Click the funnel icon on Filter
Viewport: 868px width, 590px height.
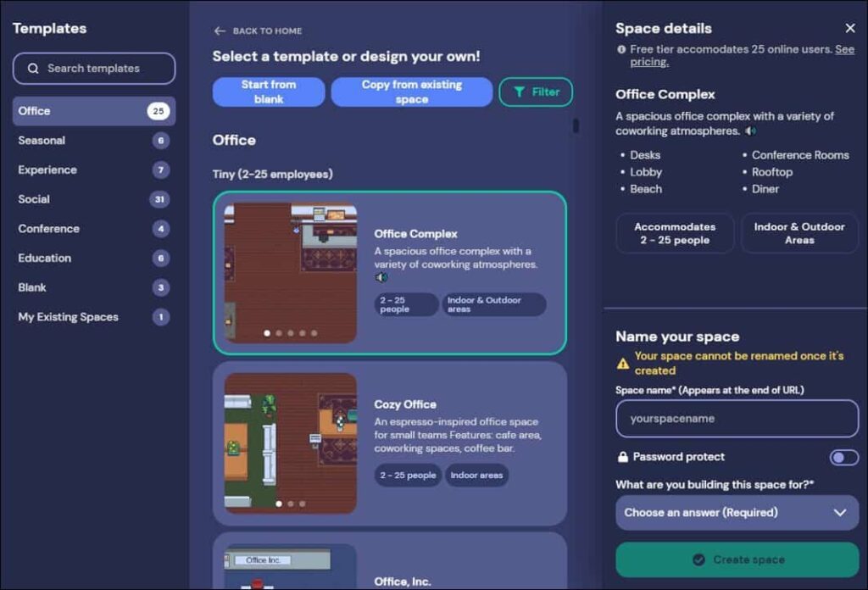519,92
